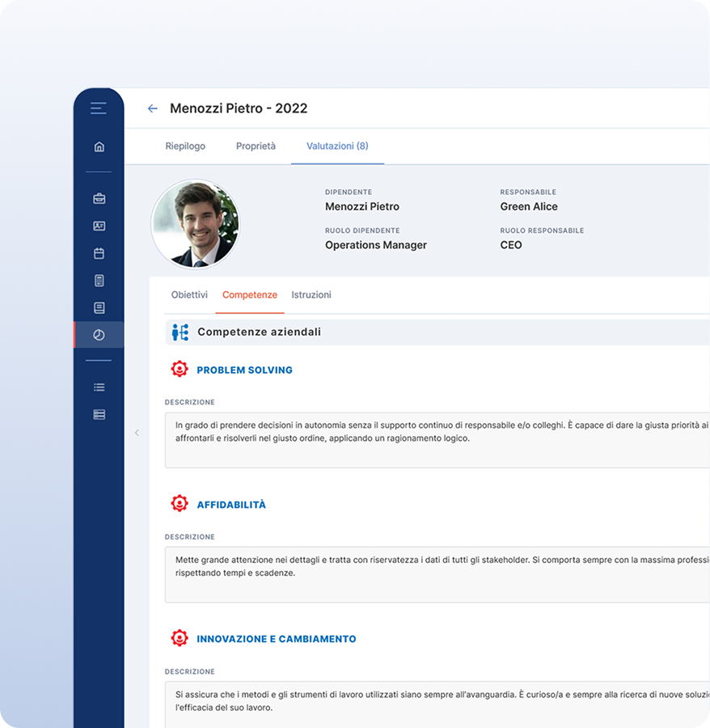
Task: Click the red gear beside AFFIDABILITÀ
Action: [180, 503]
